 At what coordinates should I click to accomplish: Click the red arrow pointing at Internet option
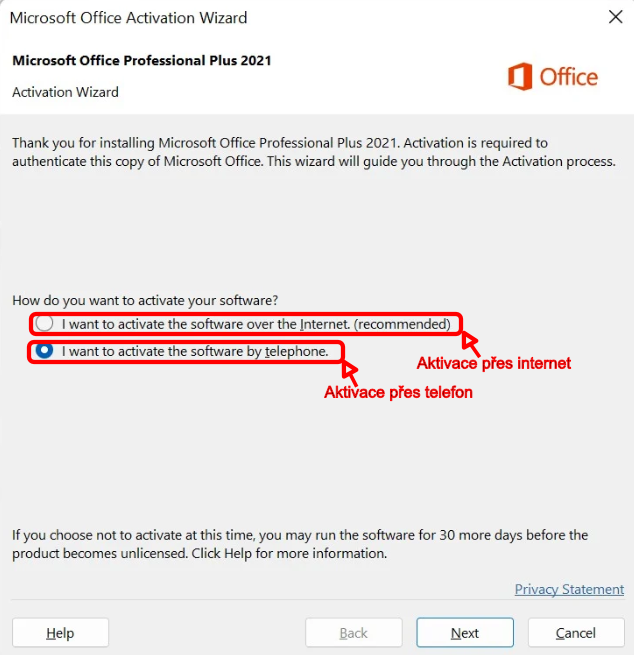click(x=469, y=343)
